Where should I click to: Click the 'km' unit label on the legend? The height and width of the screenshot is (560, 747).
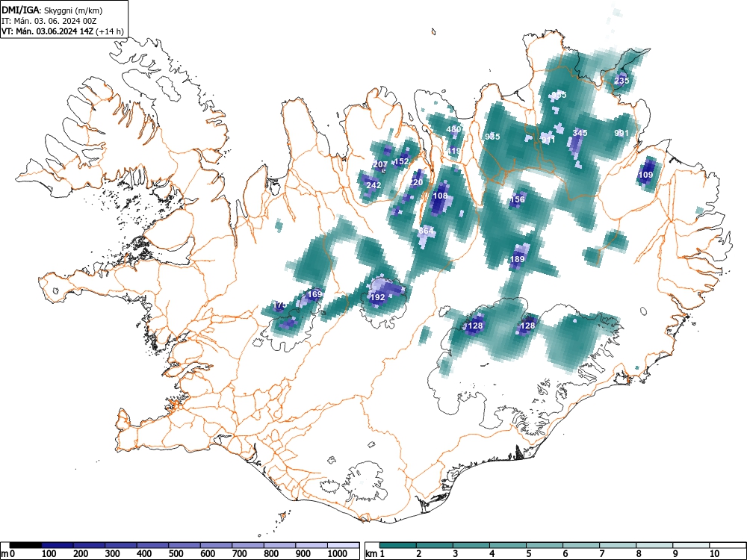(371, 554)
